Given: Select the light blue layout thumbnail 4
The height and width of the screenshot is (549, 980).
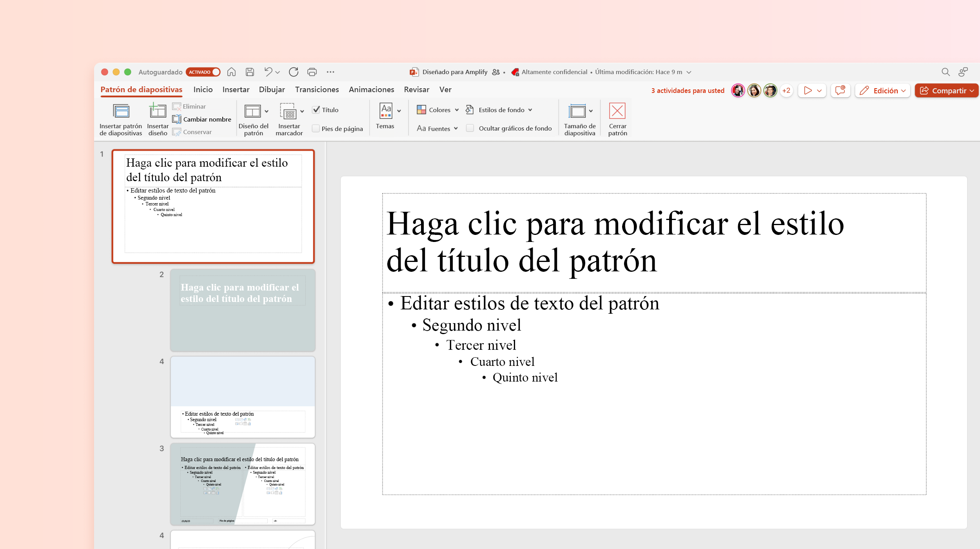Looking at the screenshot, I should (243, 397).
